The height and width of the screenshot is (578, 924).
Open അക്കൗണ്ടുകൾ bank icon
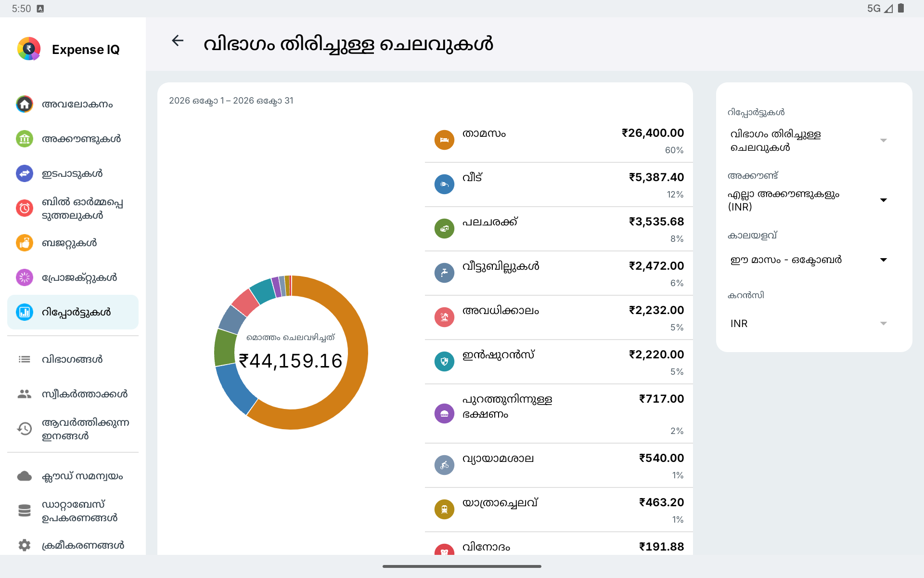[25, 139]
